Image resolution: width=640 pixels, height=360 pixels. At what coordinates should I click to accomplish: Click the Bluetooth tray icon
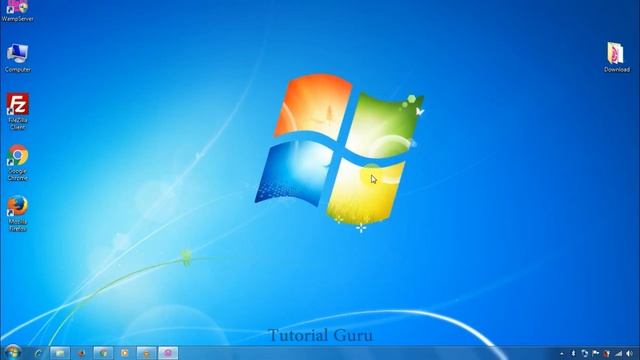(x=573, y=353)
